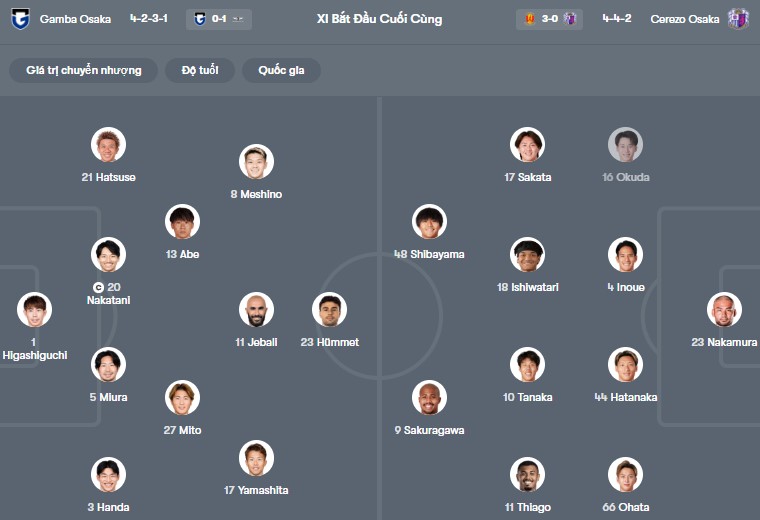Click the greyed-out Okuda player photo
This screenshot has width=760, height=520.
[x=625, y=145]
